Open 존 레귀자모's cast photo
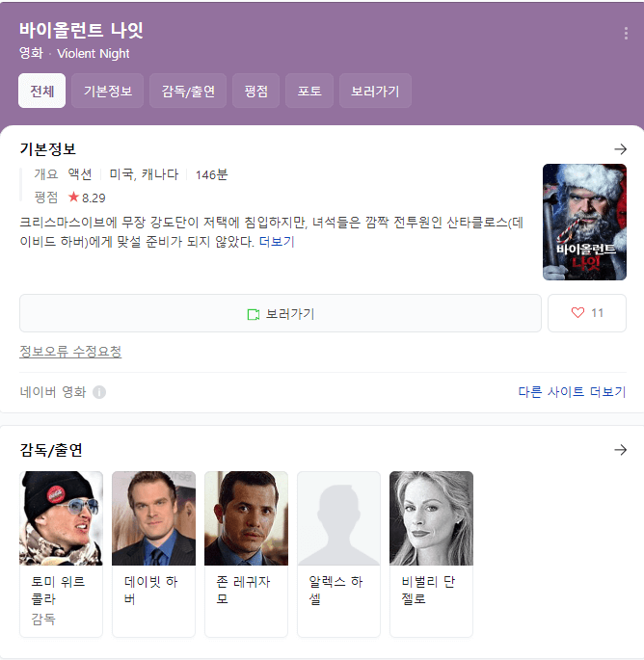 tap(247, 518)
